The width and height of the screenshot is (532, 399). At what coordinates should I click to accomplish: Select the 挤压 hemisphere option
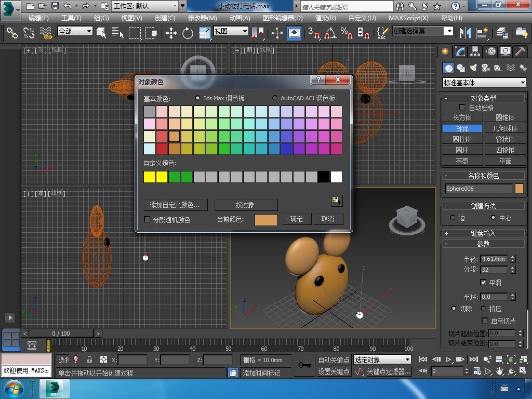pyautogui.click(x=484, y=309)
